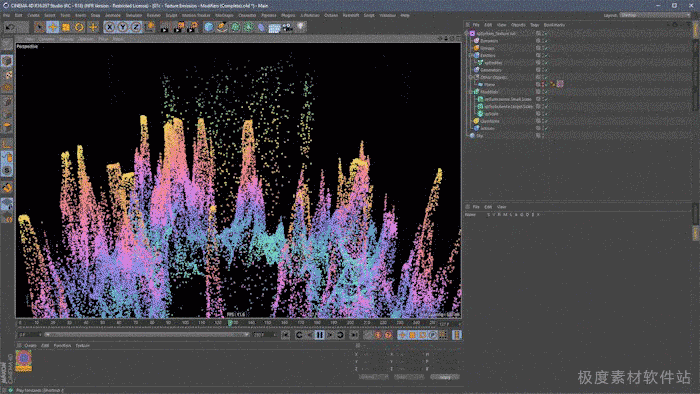Viewport: 700px width, 394px height.
Task: Select the xpTurbulence Small Scale object
Action: pyautogui.click(x=508, y=99)
